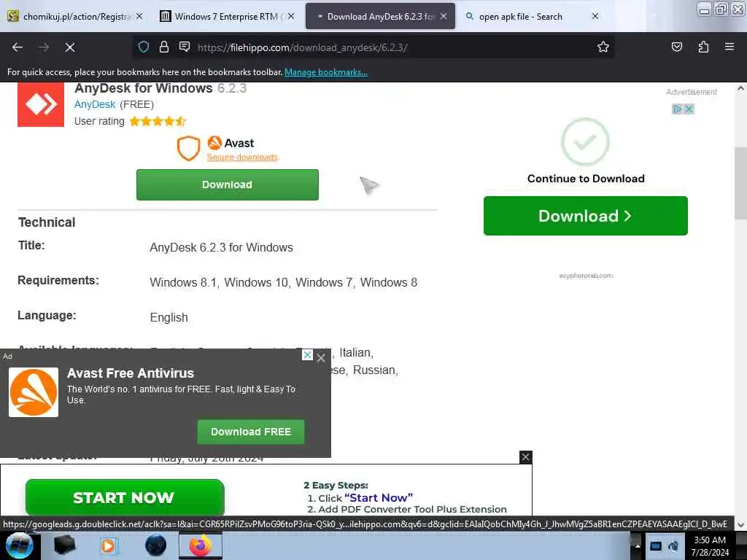Select the Requirements value listing Windows versions
Viewport: 747px width, 560px height.
pyautogui.click(x=284, y=282)
